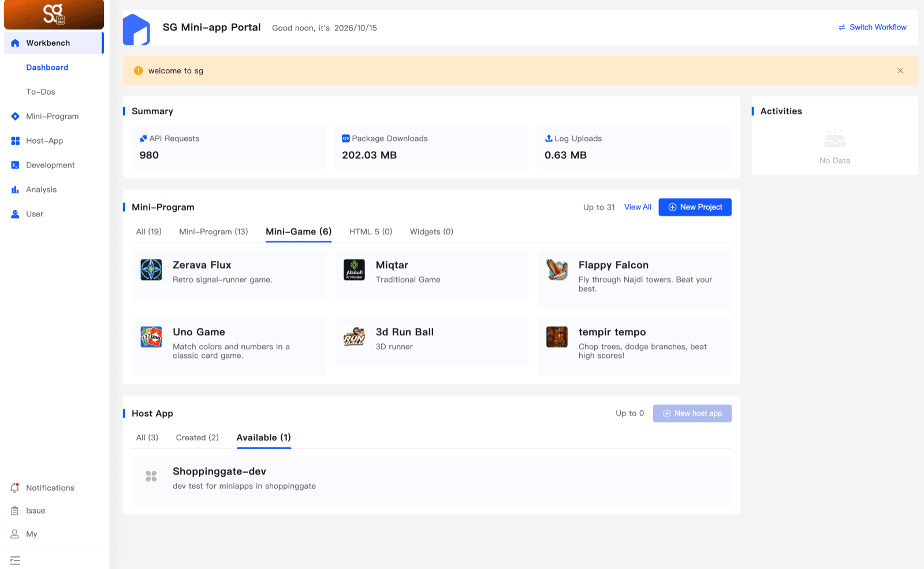Click the blue portal logo in the header

coord(136,29)
